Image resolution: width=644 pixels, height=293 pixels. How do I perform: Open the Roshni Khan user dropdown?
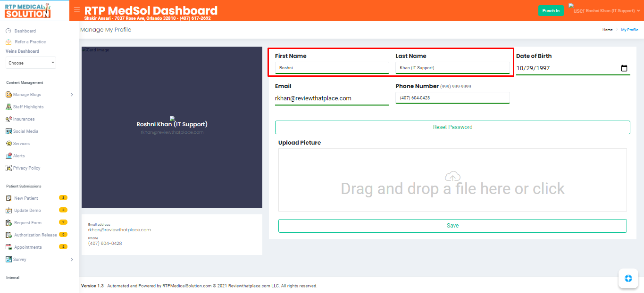tap(613, 11)
